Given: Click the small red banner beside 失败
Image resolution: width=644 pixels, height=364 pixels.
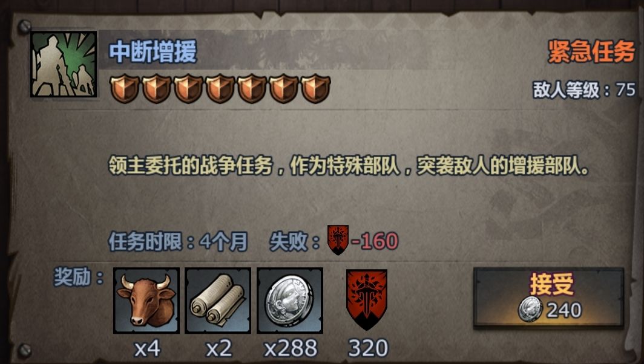Looking at the screenshot, I should [x=338, y=240].
